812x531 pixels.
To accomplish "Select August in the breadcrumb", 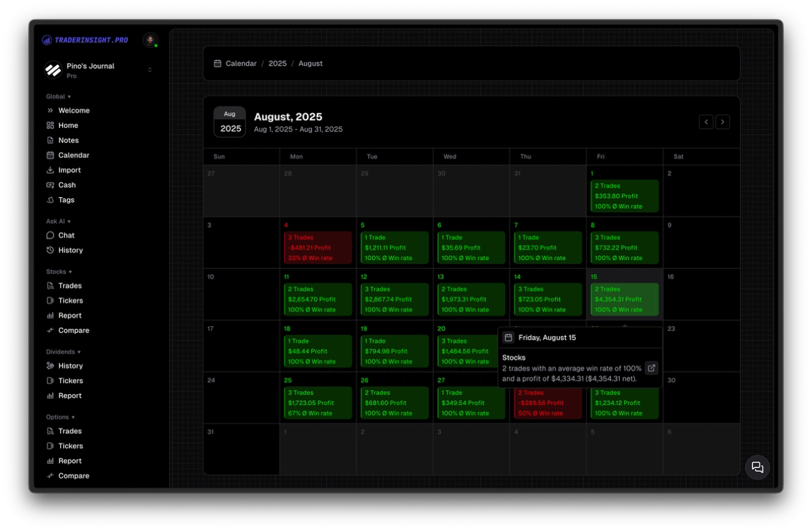I will point(311,63).
